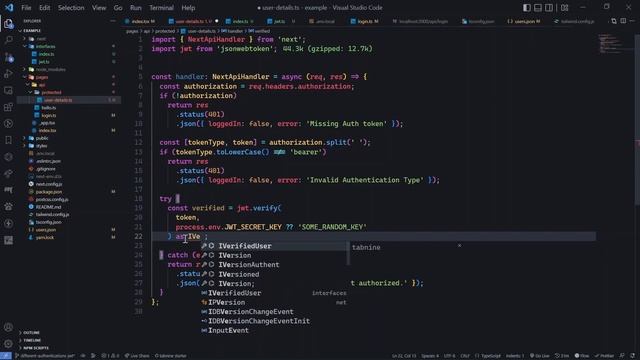The height and width of the screenshot is (360, 640).
Task: Click the remote window status bar icon
Action: [6, 356]
